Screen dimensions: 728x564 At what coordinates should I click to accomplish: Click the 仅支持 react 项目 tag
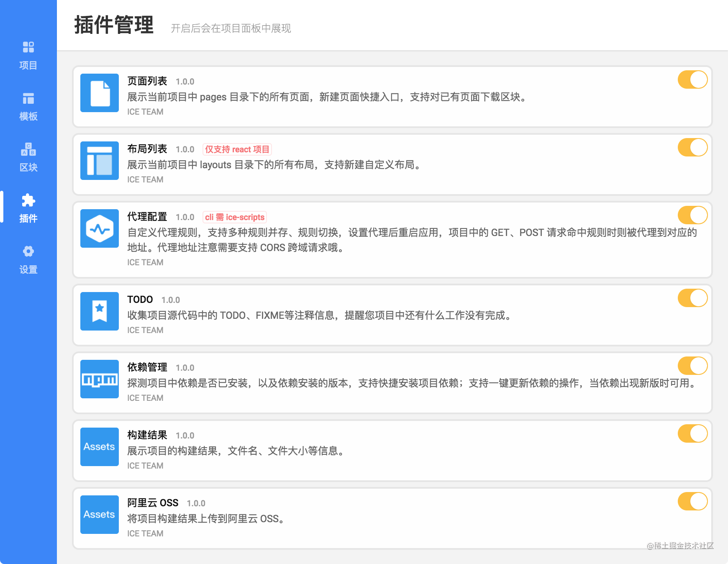click(x=237, y=149)
